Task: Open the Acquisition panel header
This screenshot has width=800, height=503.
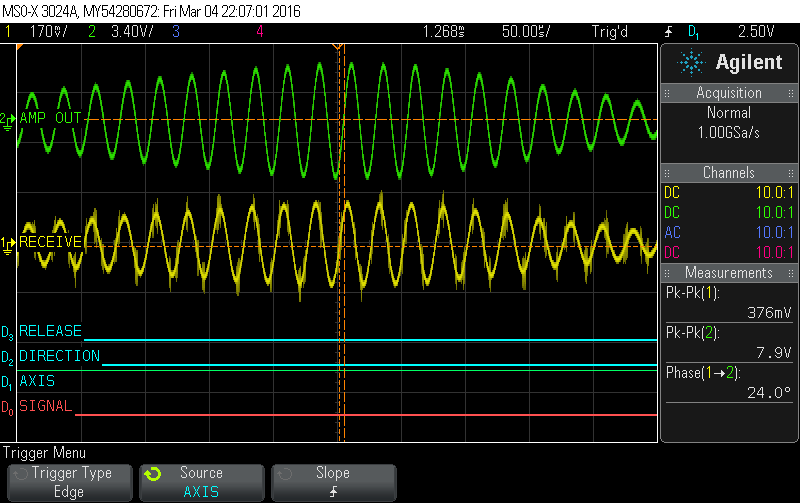Action: pyautogui.click(x=728, y=93)
